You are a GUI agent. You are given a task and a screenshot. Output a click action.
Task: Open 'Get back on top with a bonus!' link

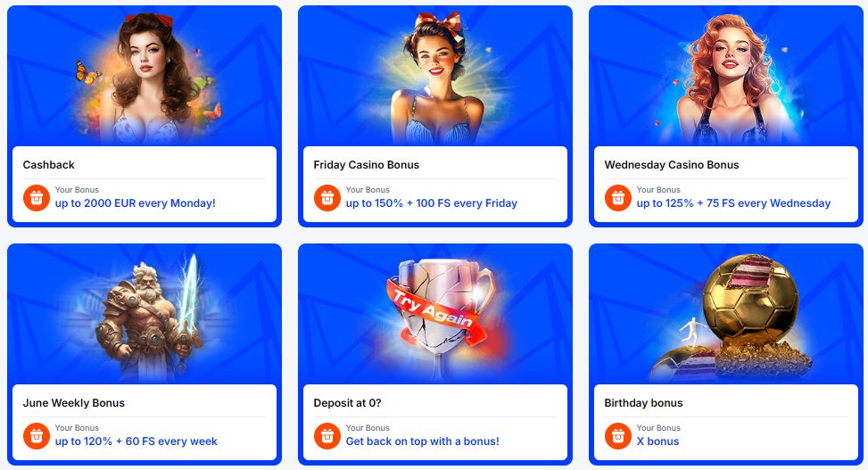pos(422,441)
